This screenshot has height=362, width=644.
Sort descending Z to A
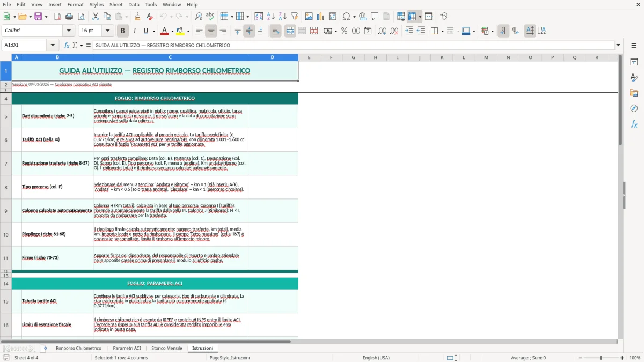tap(282, 17)
